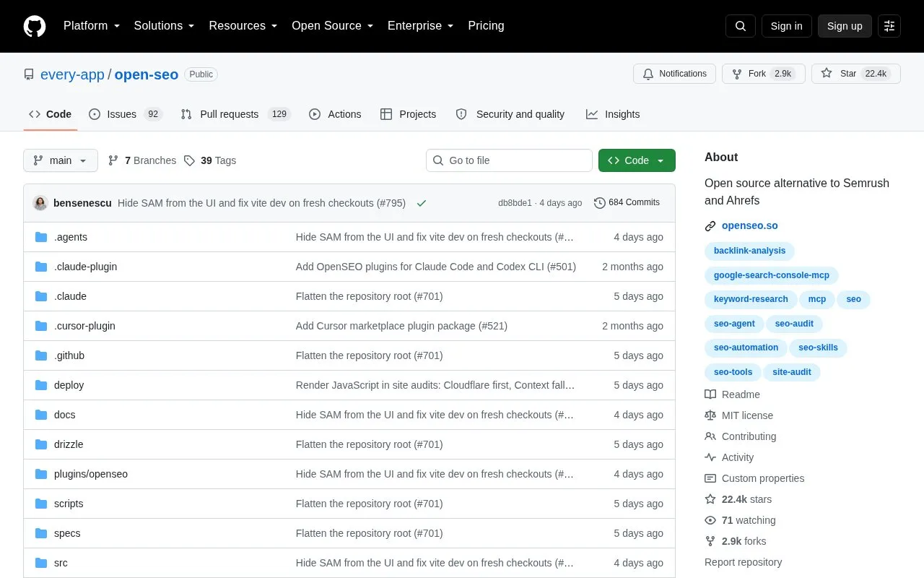Switch to the Issues tab

(x=126, y=114)
